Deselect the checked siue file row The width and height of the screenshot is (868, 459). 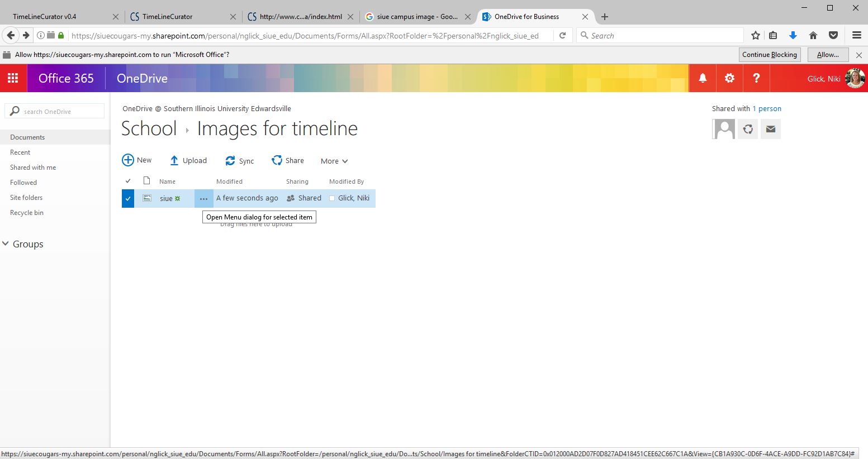pyautogui.click(x=128, y=198)
